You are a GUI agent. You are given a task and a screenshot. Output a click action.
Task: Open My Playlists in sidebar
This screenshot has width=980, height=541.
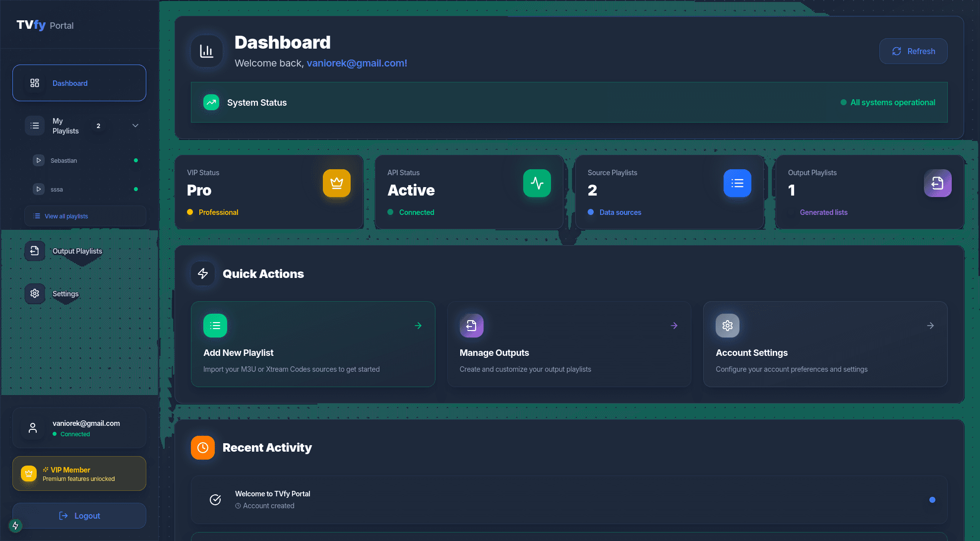click(x=79, y=126)
